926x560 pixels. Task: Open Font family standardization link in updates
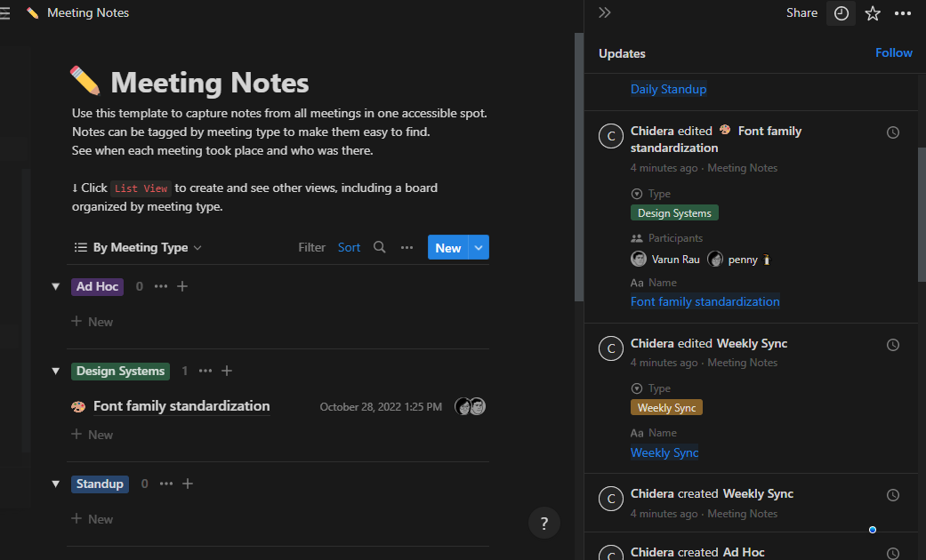(705, 301)
